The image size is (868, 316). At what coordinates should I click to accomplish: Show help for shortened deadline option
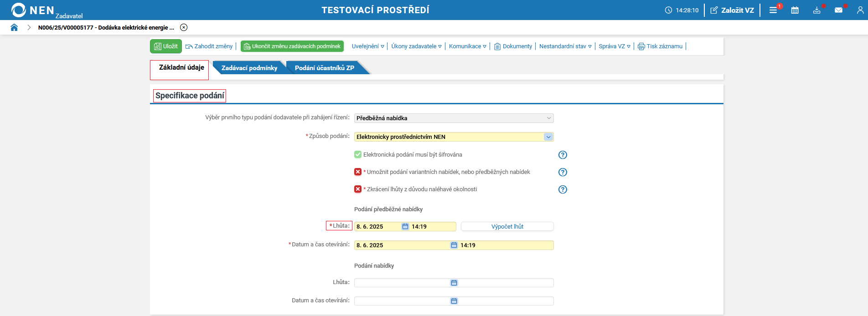pyautogui.click(x=563, y=189)
